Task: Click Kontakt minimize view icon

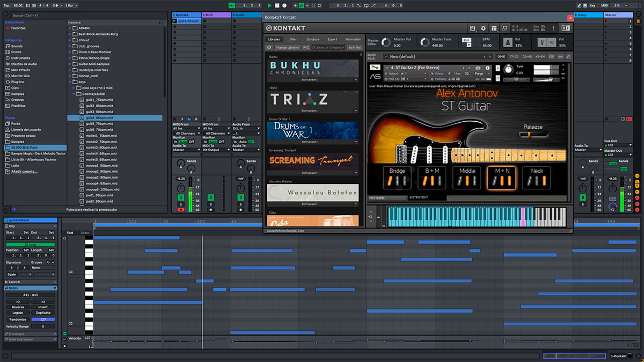Action: coord(504,28)
